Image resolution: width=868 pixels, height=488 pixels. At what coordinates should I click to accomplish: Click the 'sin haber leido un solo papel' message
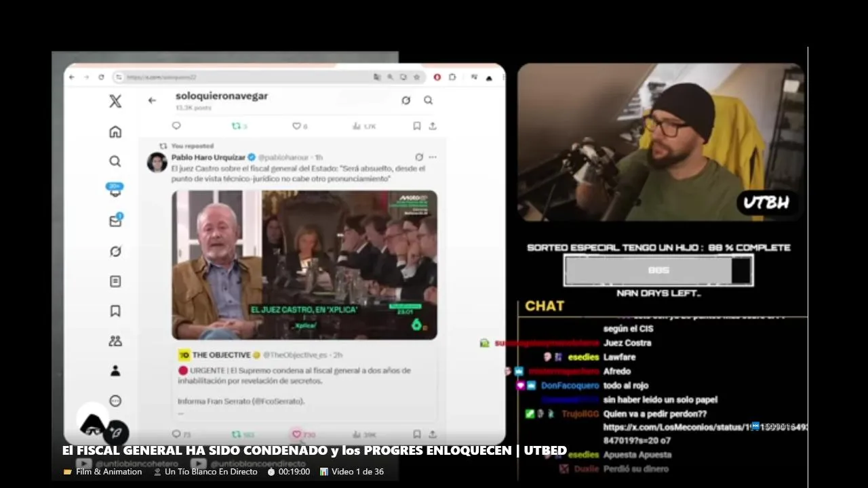click(x=660, y=400)
